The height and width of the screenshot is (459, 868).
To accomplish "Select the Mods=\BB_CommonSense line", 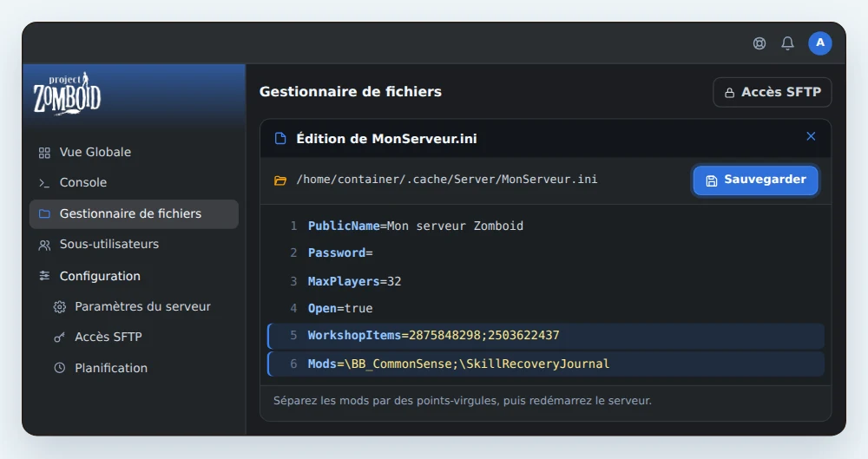I will point(545,364).
